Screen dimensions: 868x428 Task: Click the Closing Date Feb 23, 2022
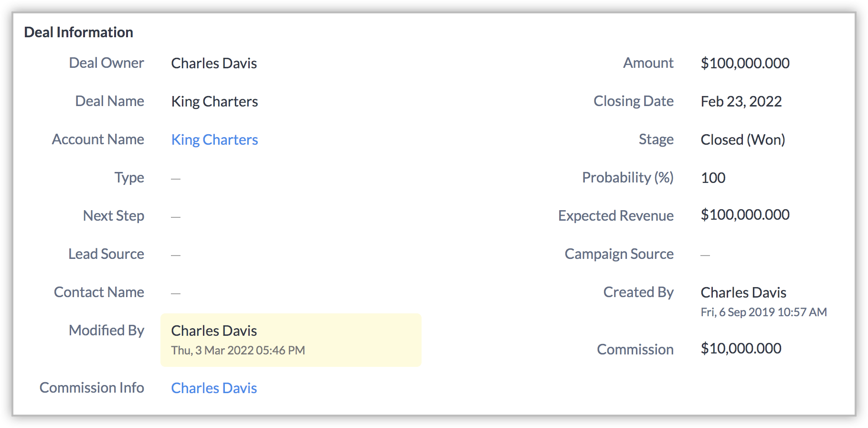741,101
